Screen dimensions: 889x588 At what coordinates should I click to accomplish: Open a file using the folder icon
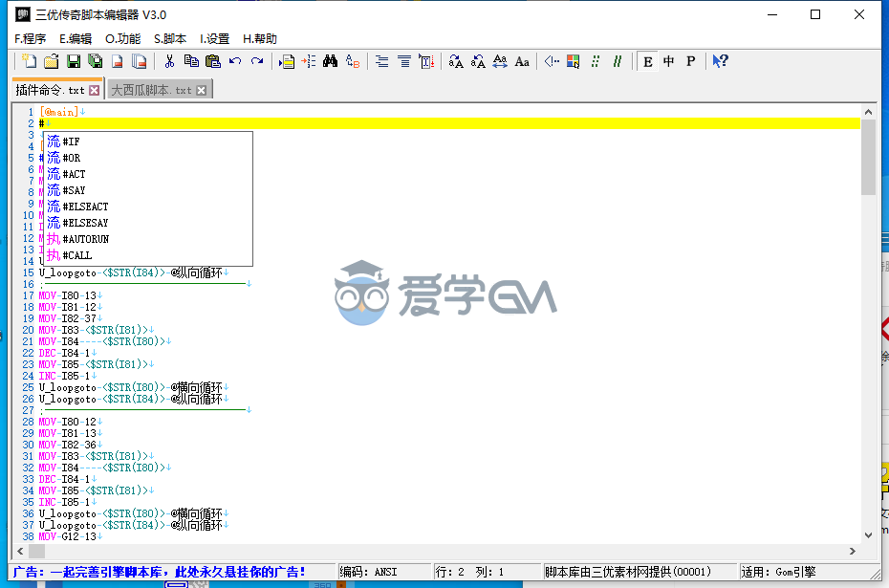click(x=51, y=61)
